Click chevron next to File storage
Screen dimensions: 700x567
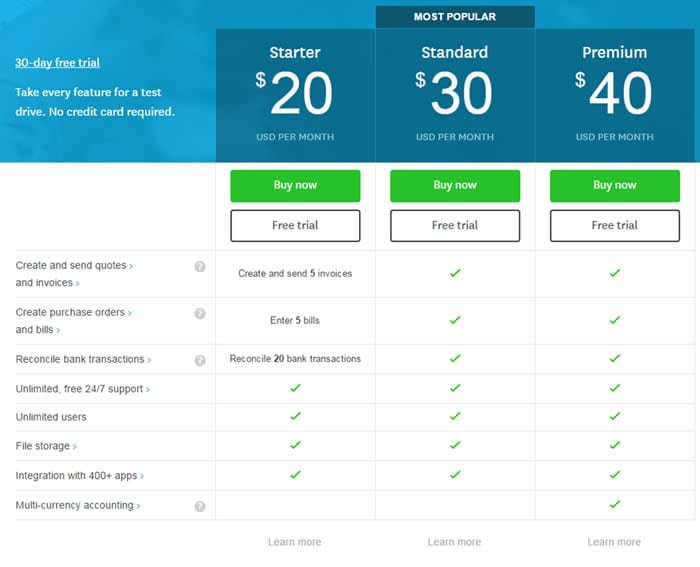click(x=75, y=447)
